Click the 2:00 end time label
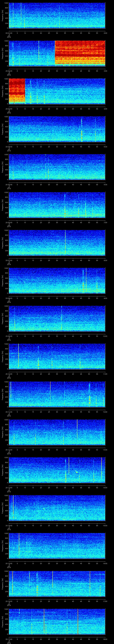The height and width of the screenshot is (644, 114). (105, 33)
